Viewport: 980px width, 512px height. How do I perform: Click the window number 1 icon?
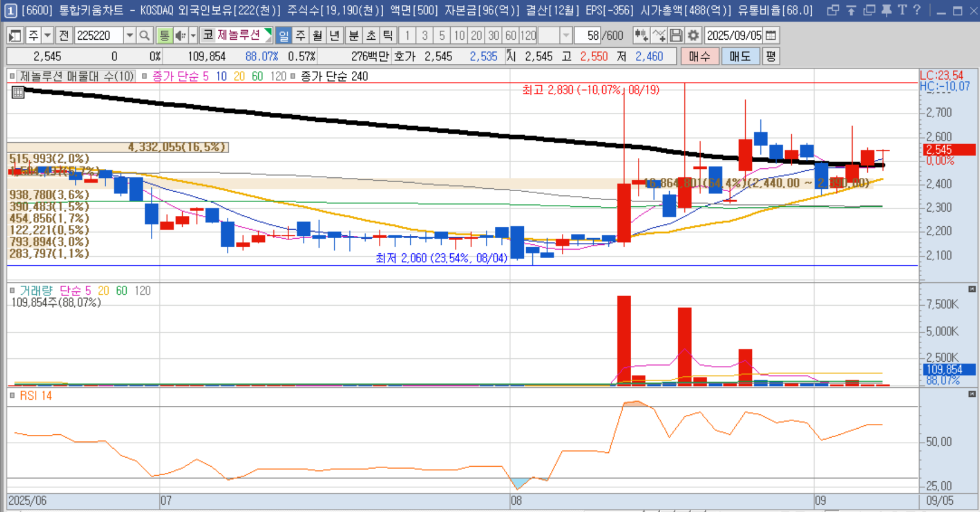pos(11,10)
